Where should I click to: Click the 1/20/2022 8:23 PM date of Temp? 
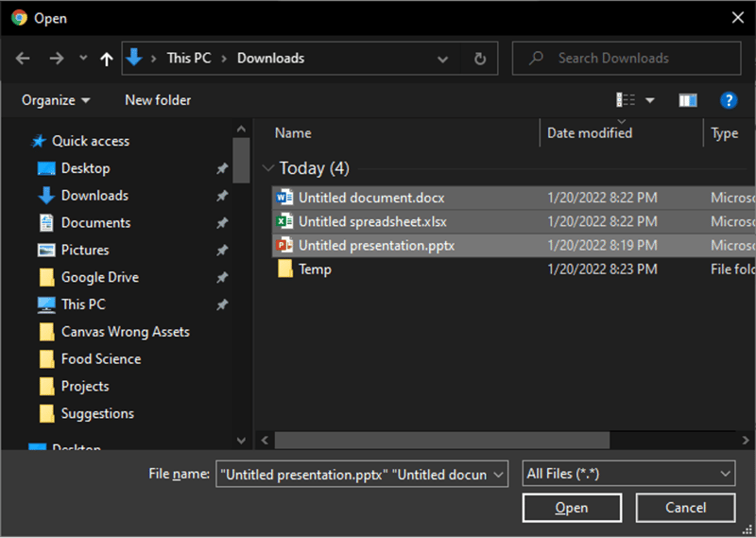[x=602, y=269]
